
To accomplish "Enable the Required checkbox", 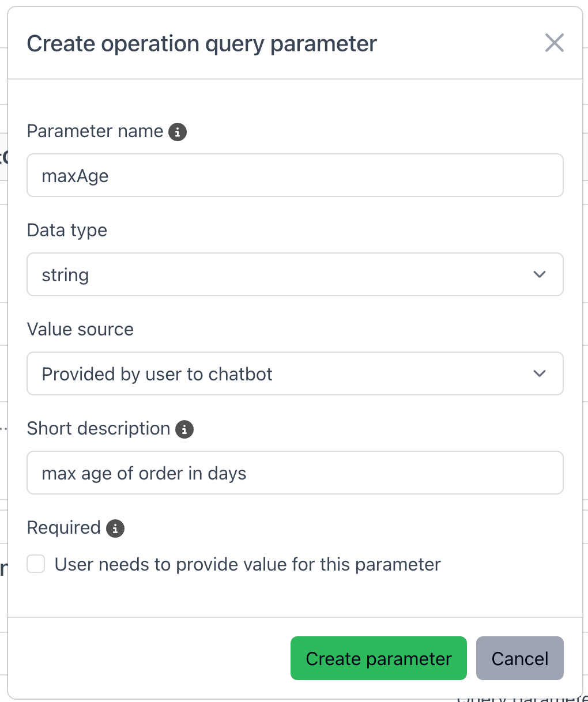I will click(36, 564).
